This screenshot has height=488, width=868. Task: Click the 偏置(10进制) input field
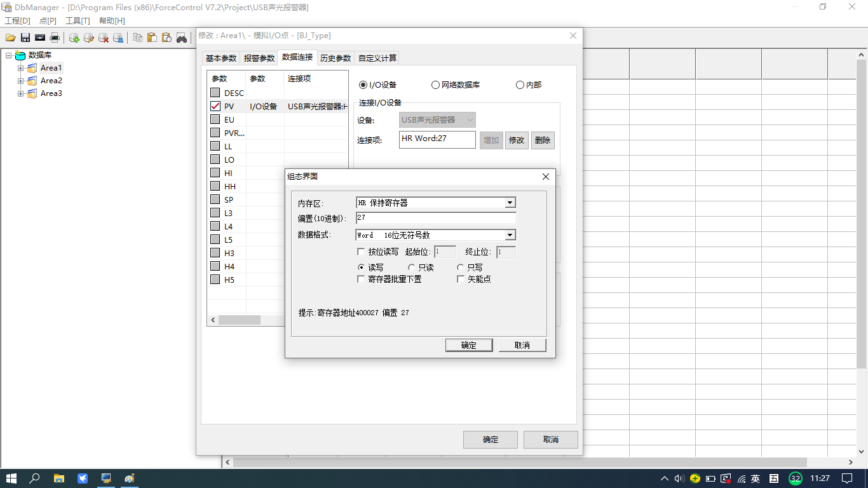(436, 218)
